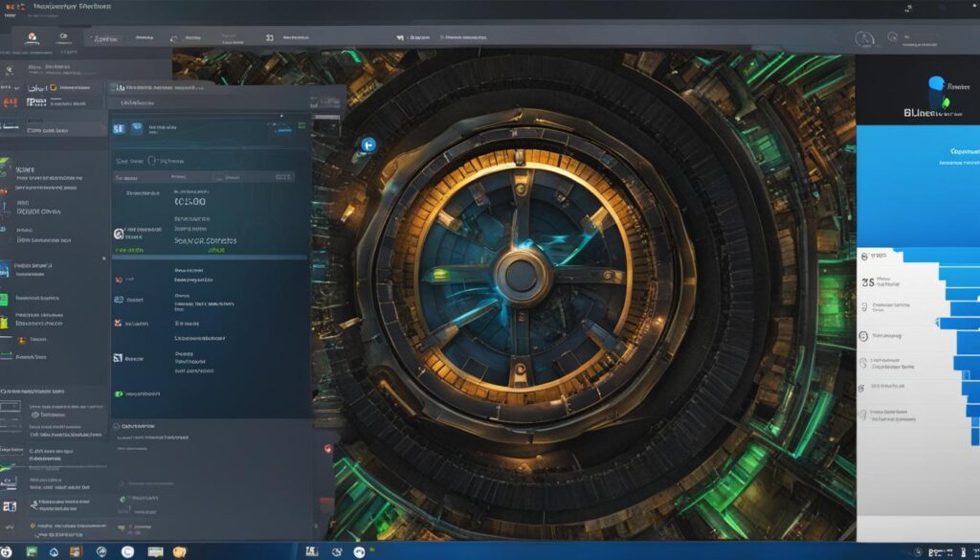Click the blue square icon in left sidebar
Viewport: 980px width, 560px height.
pos(5,270)
